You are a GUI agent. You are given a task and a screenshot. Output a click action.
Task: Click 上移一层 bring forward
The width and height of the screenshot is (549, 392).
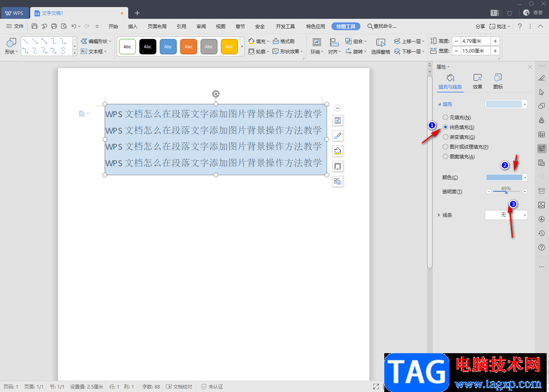coord(409,41)
